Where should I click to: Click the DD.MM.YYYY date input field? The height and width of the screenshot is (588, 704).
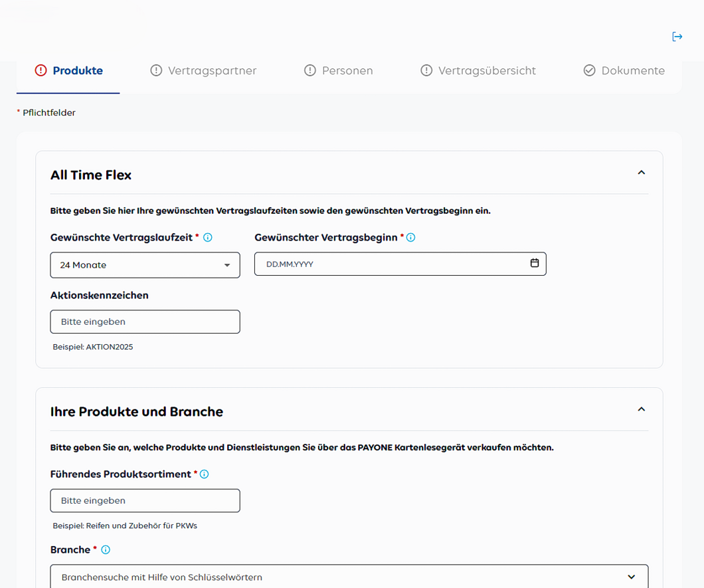pos(392,264)
